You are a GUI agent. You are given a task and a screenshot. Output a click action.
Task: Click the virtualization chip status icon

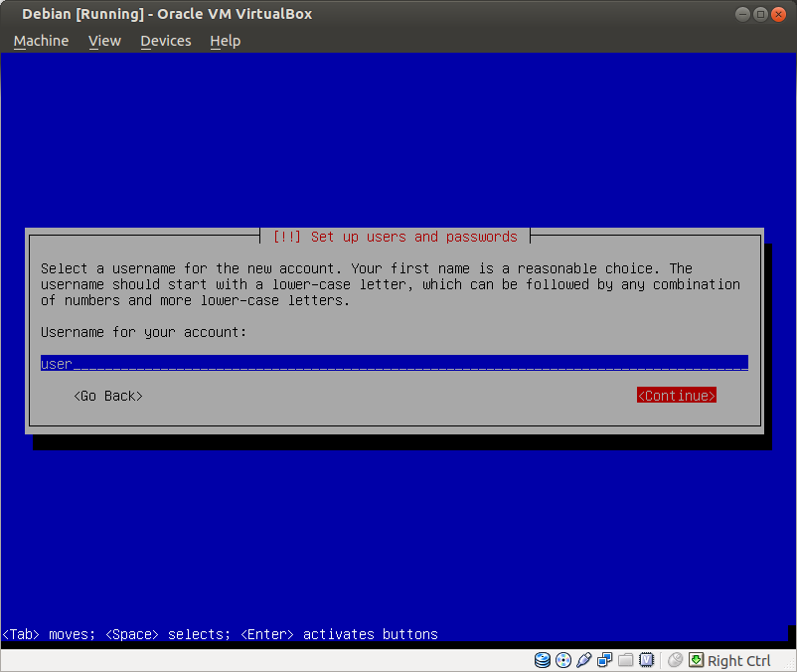(647, 660)
